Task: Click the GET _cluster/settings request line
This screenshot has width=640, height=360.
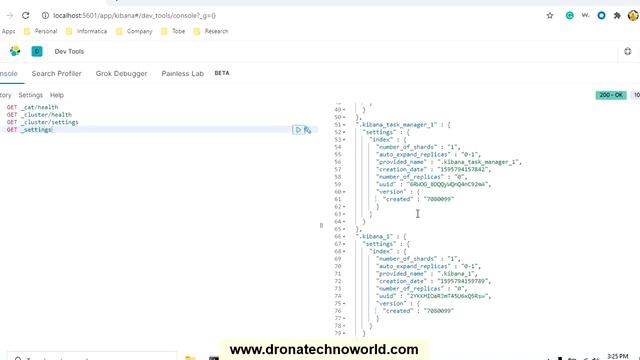Action: (42, 122)
